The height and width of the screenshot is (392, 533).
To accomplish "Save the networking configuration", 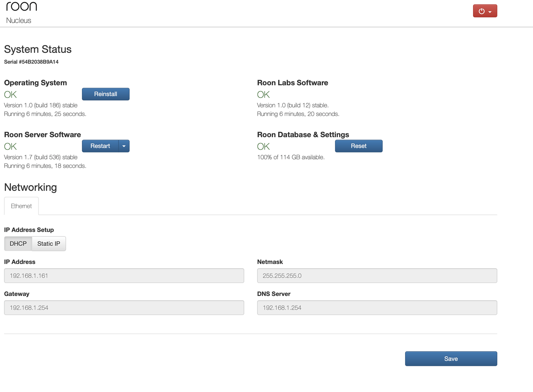I will click(451, 358).
